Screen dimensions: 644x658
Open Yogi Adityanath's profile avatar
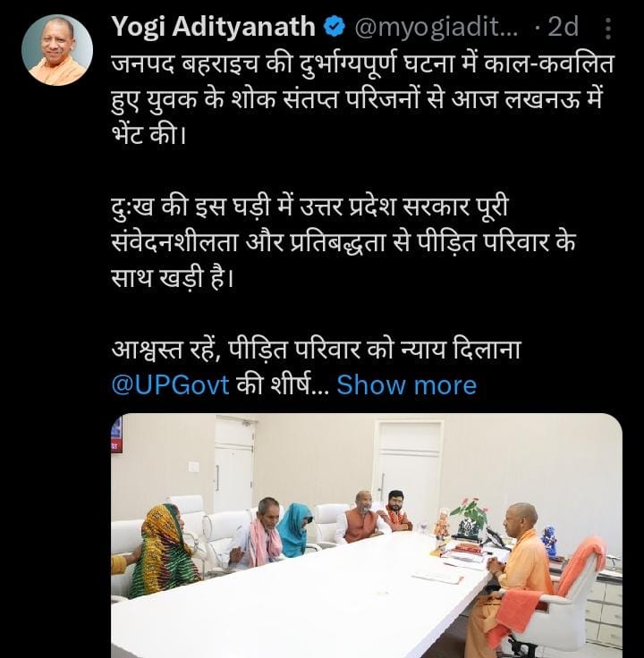(57, 50)
